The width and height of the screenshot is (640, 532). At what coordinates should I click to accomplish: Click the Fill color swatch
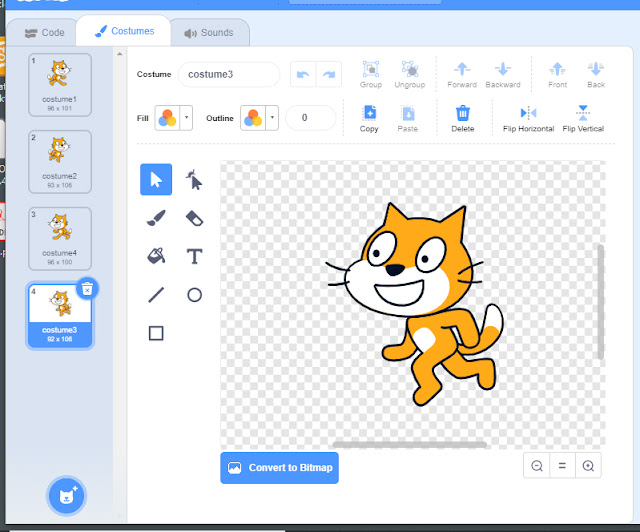(167, 118)
